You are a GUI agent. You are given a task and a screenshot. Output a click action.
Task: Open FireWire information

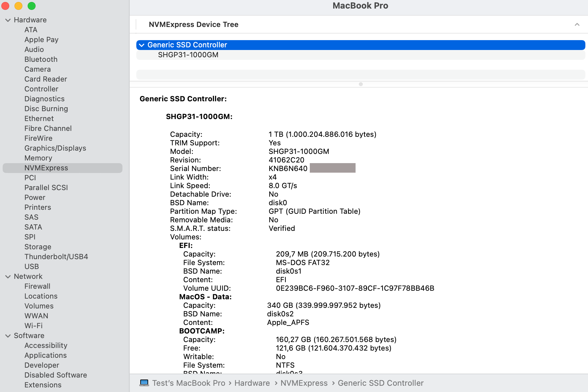38,138
